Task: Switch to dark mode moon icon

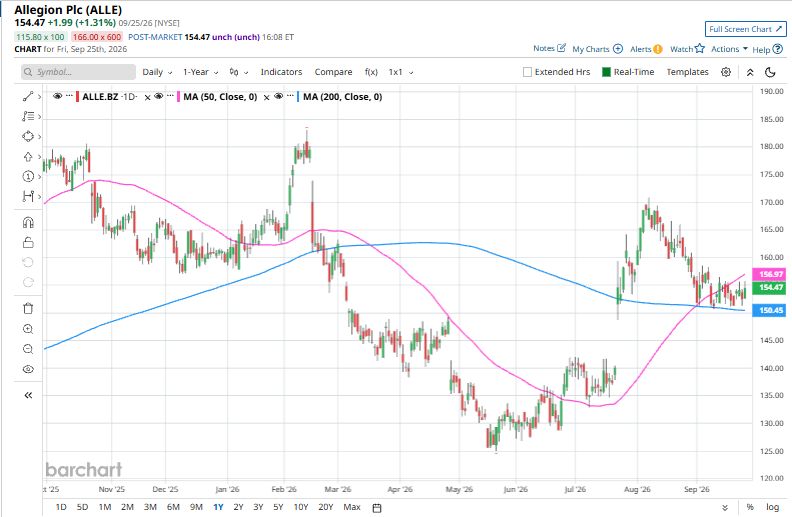Action: coord(770,72)
